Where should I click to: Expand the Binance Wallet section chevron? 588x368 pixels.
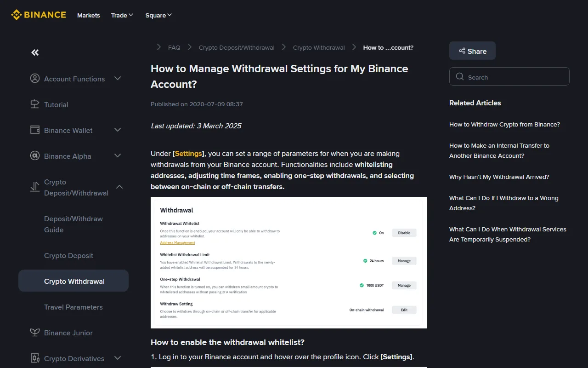[x=118, y=130]
